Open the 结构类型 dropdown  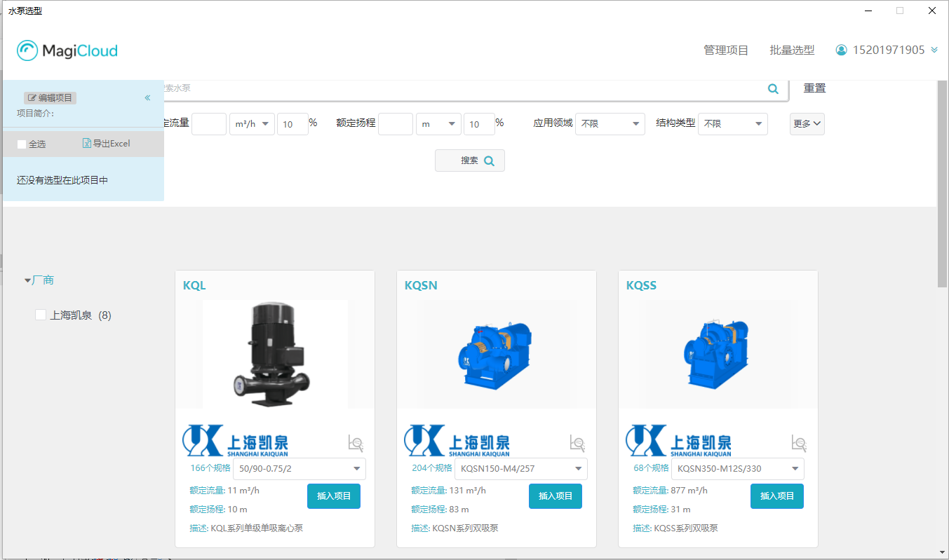click(733, 124)
